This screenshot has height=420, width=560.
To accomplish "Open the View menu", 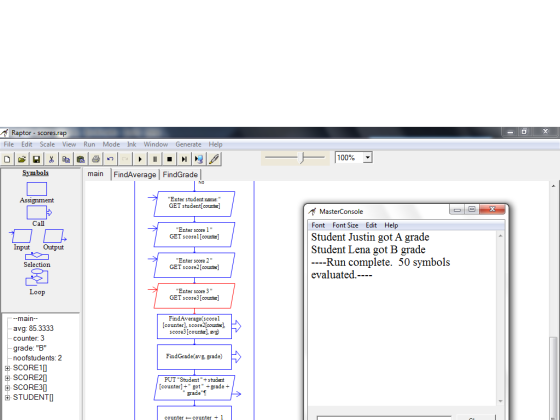I will [x=69, y=144].
